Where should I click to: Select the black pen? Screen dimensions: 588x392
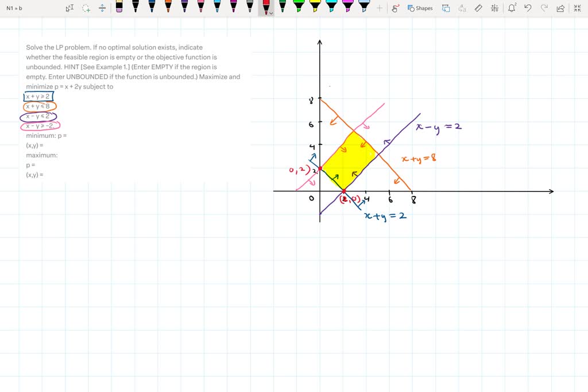[x=136, y=6]
